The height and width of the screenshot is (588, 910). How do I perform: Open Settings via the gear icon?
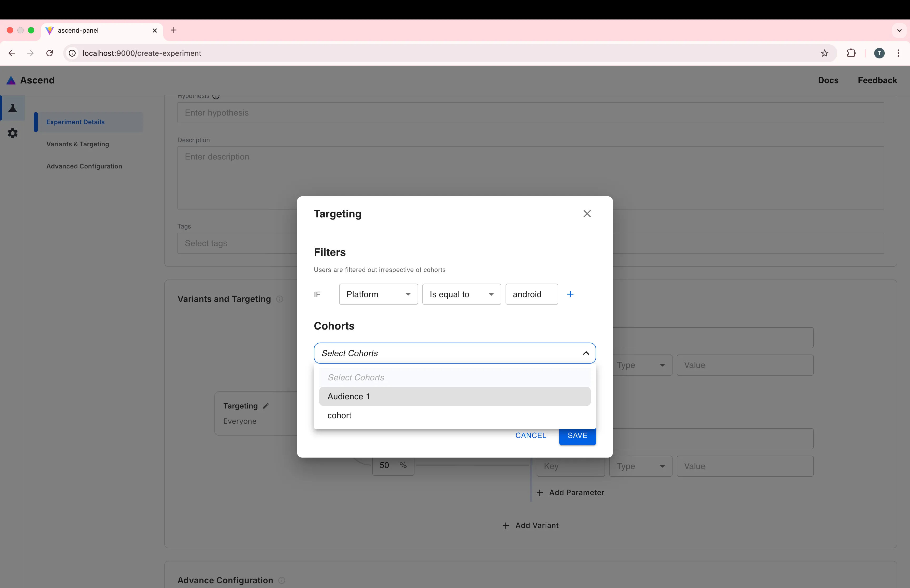[13, 133]
